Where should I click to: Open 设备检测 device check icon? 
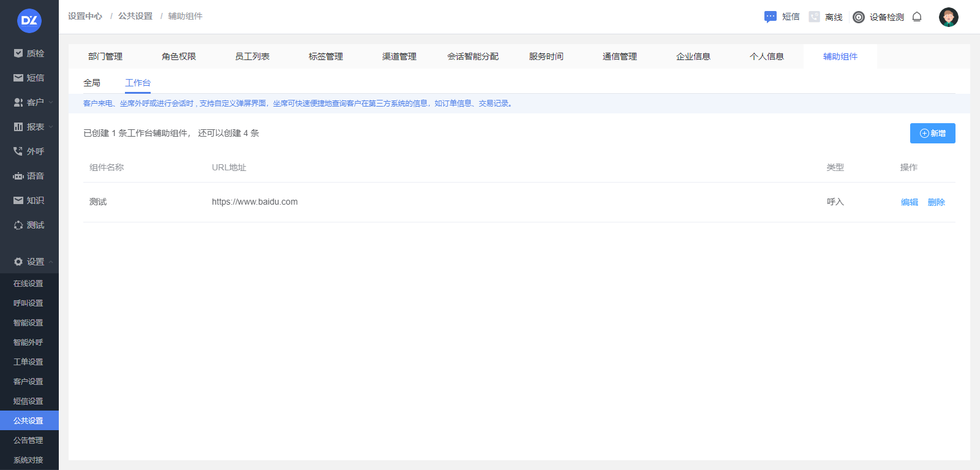coord(859,17)
